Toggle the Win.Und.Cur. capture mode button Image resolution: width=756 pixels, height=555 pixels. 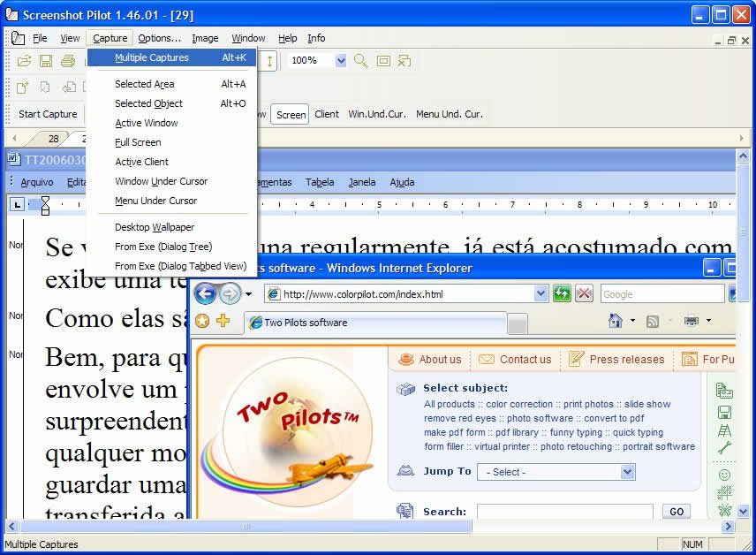[x=377, y=114]
